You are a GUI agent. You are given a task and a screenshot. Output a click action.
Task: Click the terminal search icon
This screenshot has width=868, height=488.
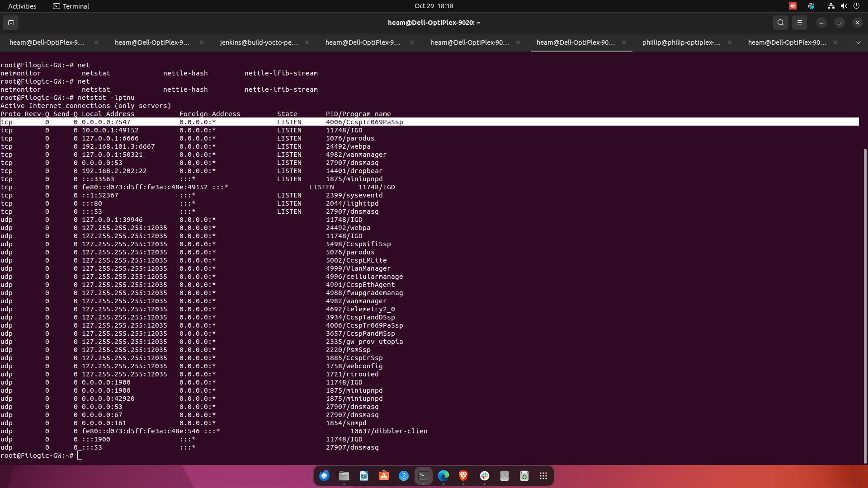tap(780, 23)
